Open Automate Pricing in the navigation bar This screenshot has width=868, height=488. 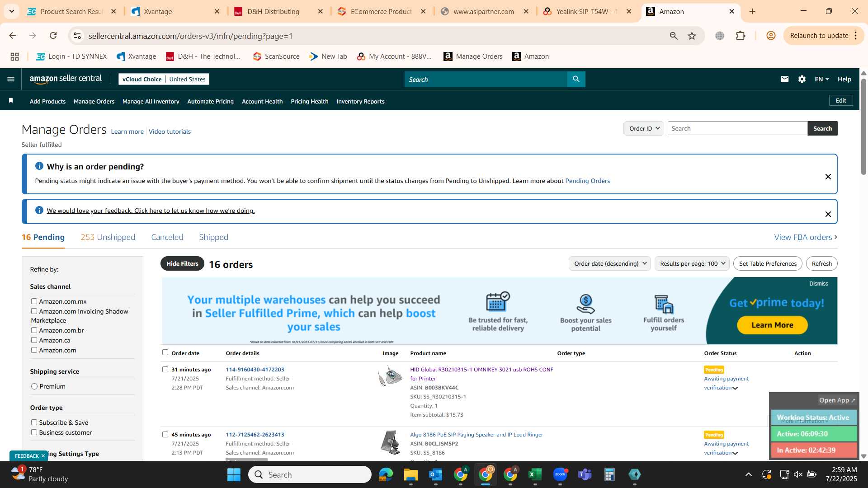pos(210,101)
